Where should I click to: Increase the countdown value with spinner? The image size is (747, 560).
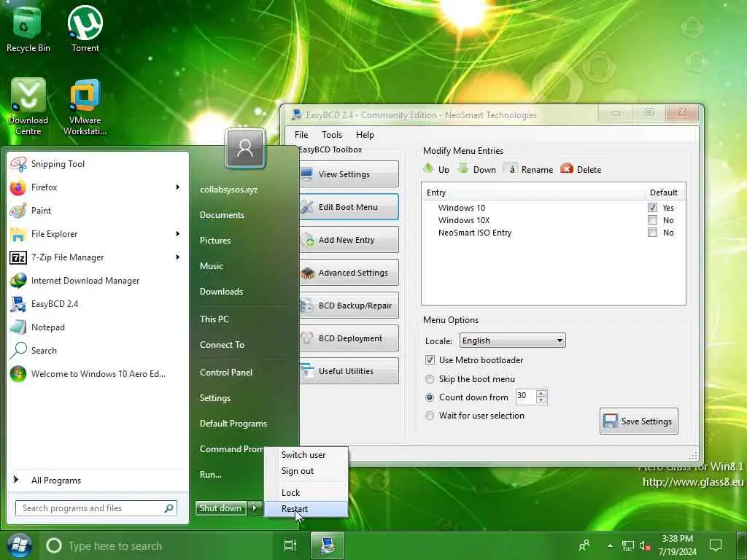pos(541,393)
